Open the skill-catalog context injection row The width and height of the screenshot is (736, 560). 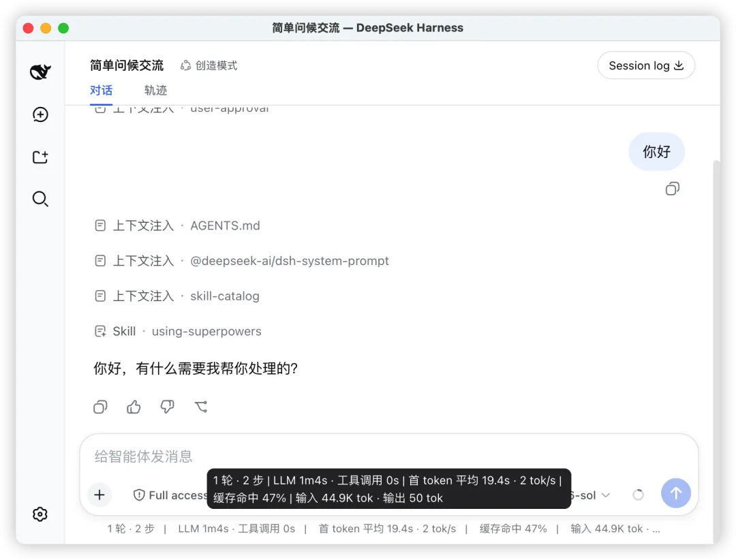(177, 296)
